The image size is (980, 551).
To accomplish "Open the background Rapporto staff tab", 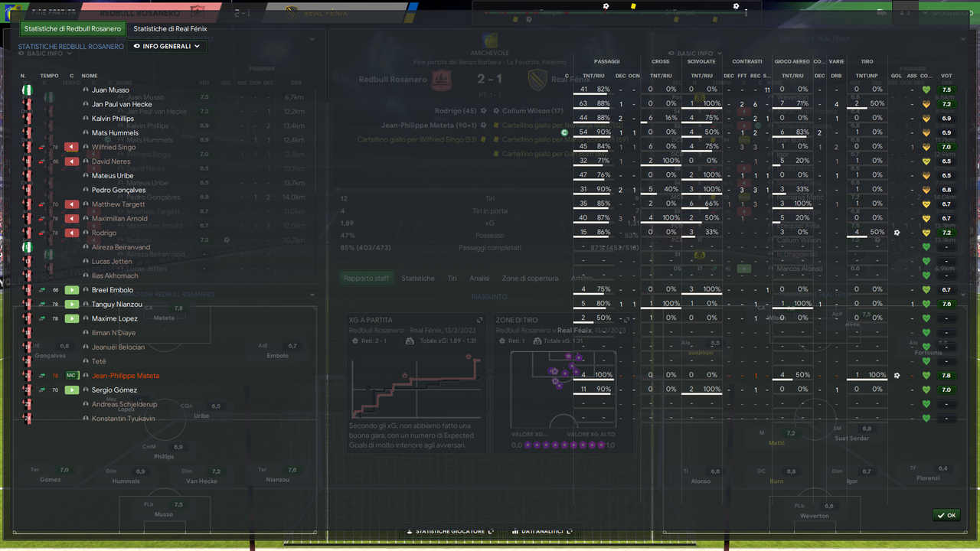I will coord(366,279).
